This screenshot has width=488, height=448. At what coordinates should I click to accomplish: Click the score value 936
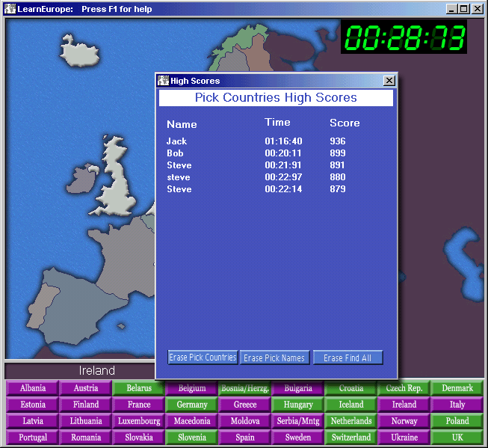point(337,141)
